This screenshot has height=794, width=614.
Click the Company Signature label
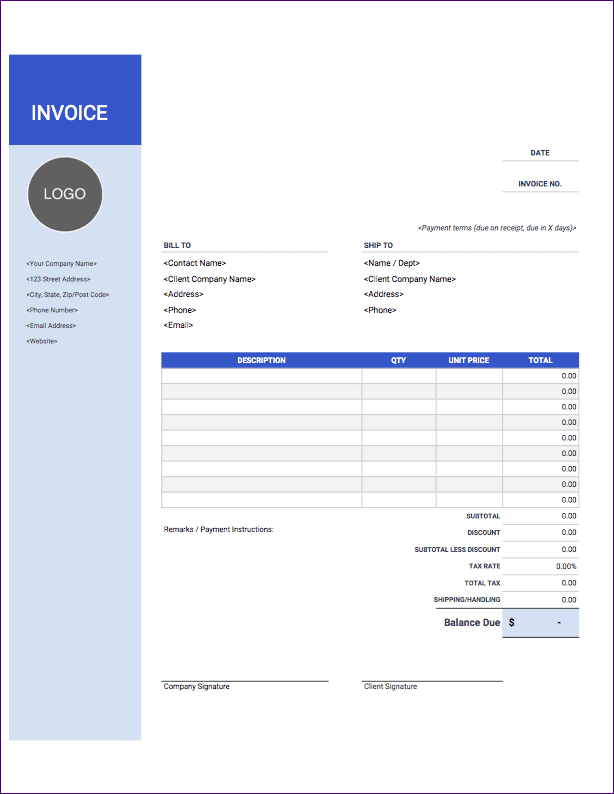[x=196, y=686]
